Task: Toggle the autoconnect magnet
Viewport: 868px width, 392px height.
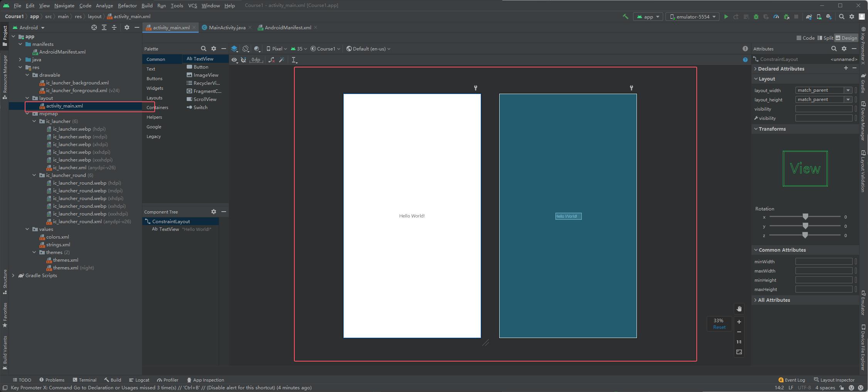Action: 243,60
